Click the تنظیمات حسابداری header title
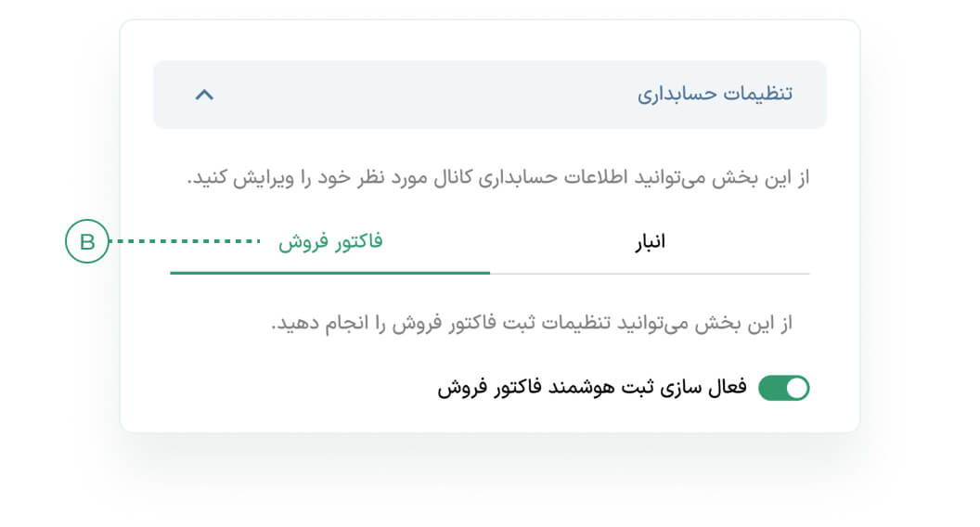980x527 pixels. 715,95
